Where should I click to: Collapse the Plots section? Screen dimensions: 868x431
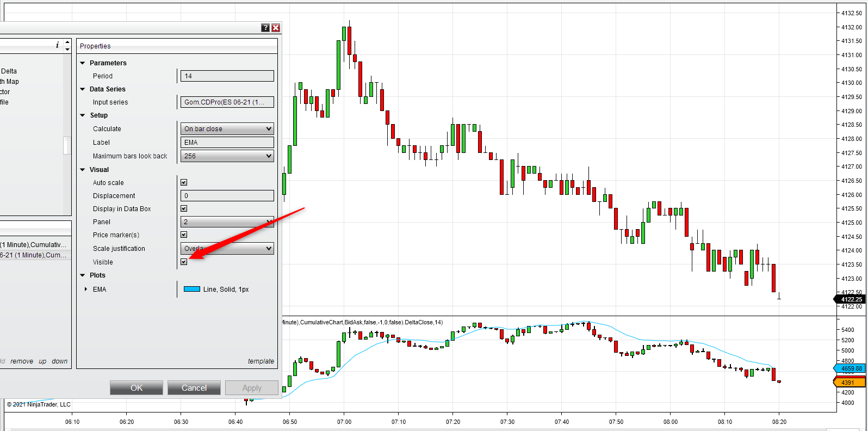83,275
